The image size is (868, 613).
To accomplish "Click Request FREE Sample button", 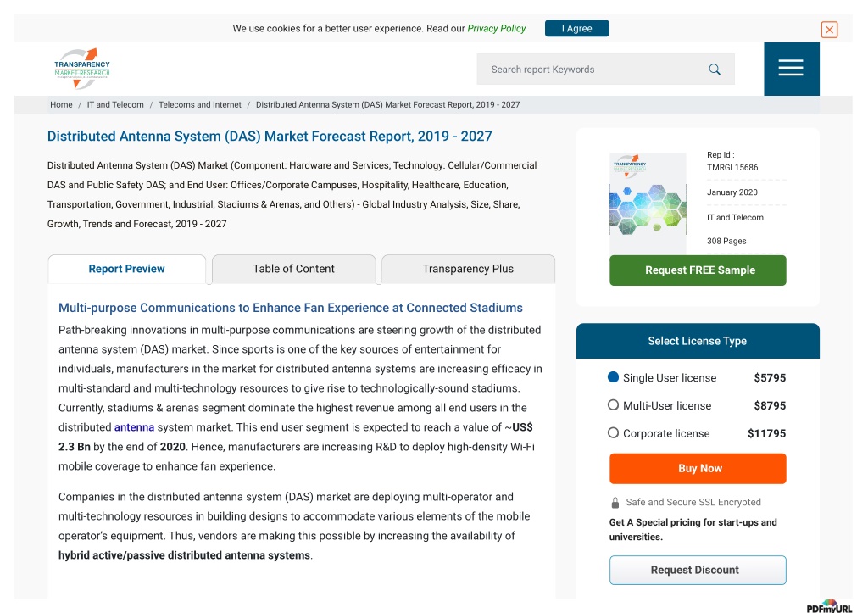I will click(x=698, y=270).
